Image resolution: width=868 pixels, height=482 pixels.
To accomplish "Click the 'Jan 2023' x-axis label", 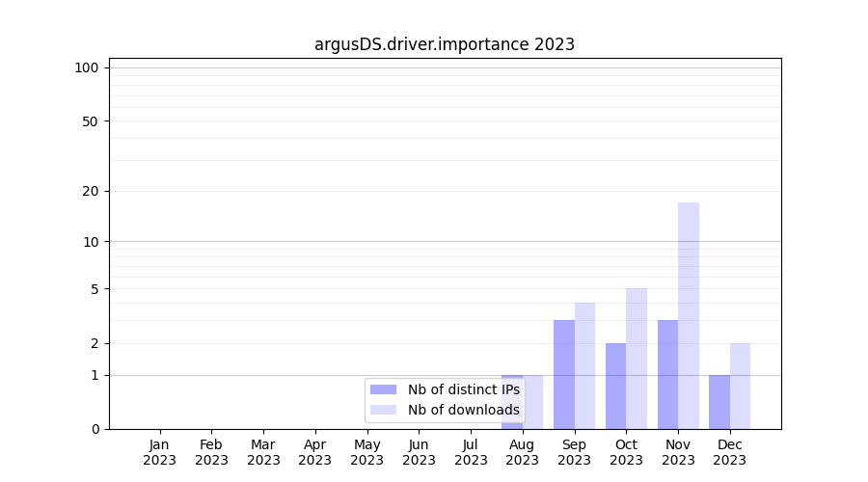I will pos(159,452).
